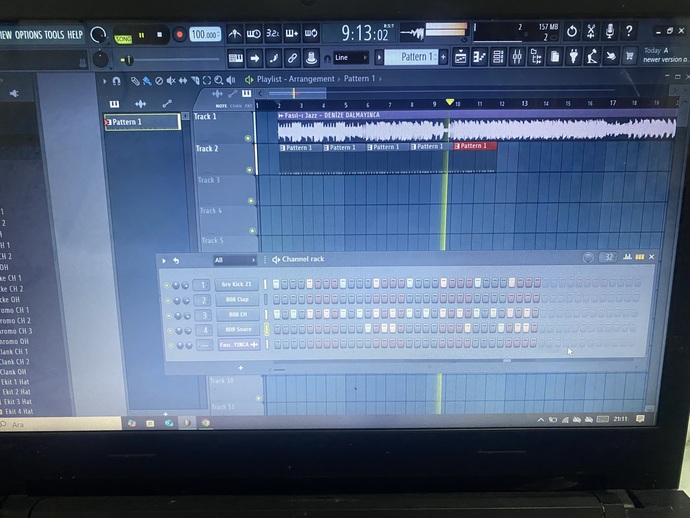690x518 pixels.
Task: Click the 9:13:02 time display
Action: [x=365, y=33]
